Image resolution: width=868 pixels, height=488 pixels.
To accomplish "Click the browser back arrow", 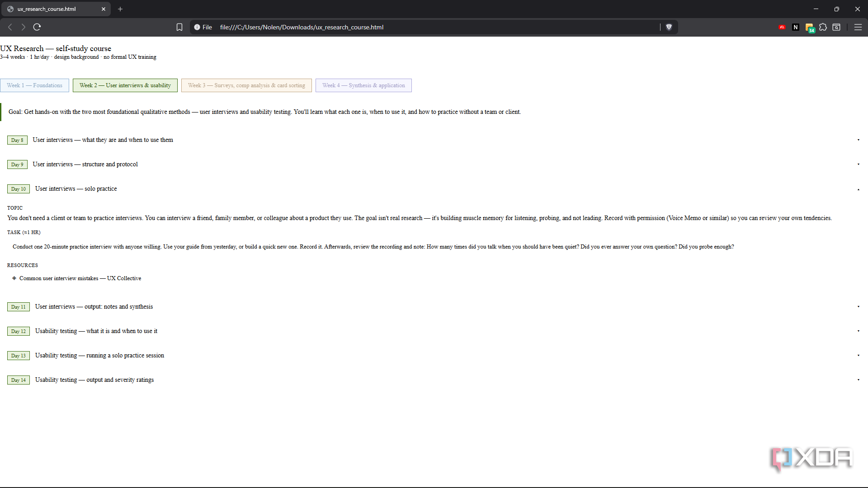I will (x=10, y=27).
